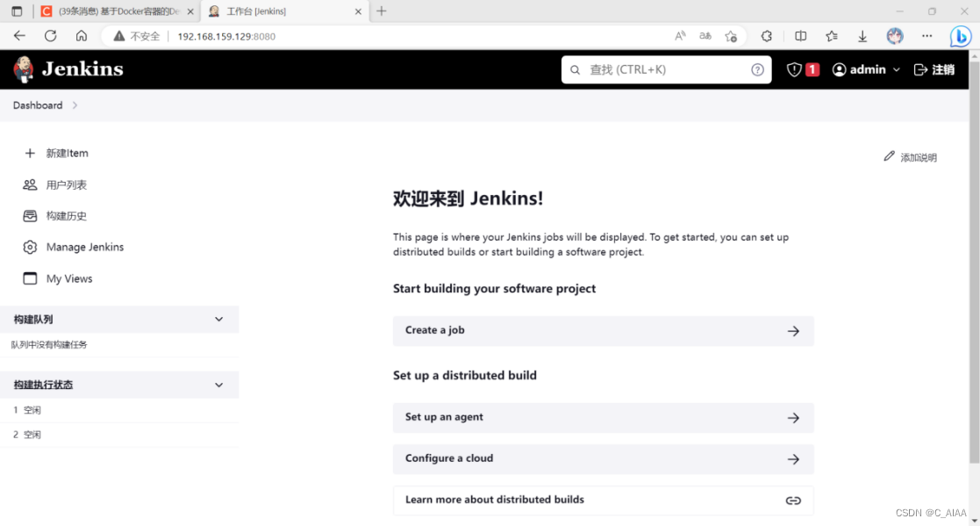
Task: Open the admin user profile
Action: pos(859,69)
